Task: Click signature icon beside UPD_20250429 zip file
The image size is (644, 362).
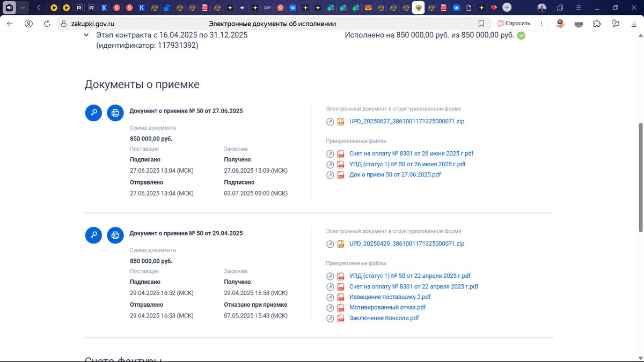Action: (330, 244)
